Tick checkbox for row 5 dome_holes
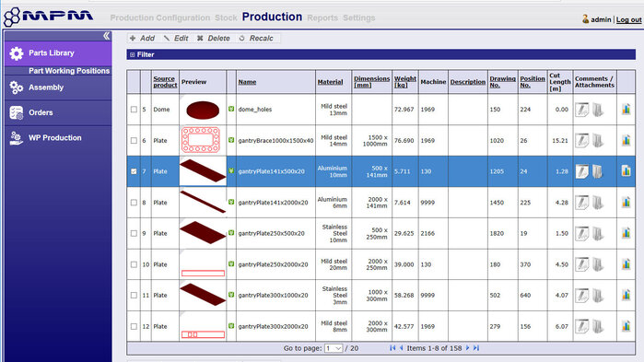 click(x=134, y=110)
